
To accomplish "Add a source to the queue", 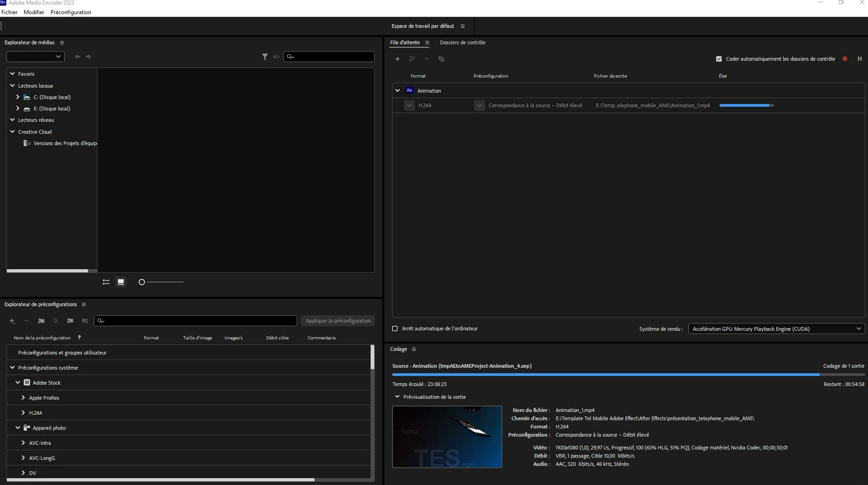I will tap(398, 59).
